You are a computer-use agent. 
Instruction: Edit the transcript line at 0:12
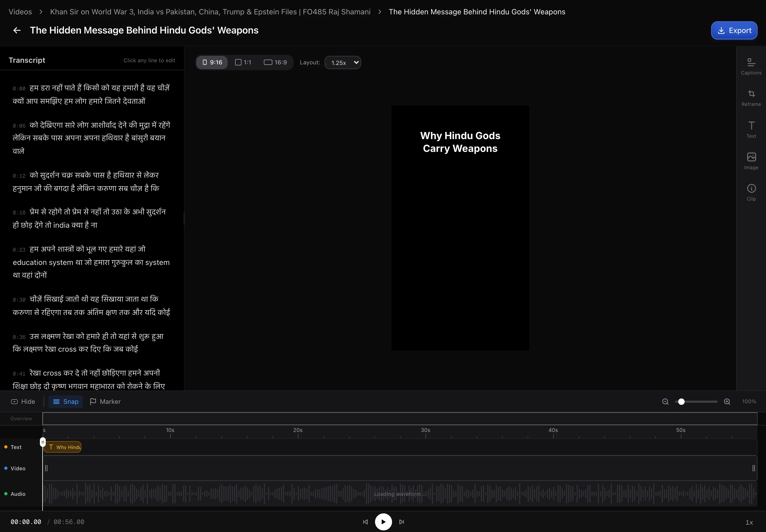tap(92, 181)
